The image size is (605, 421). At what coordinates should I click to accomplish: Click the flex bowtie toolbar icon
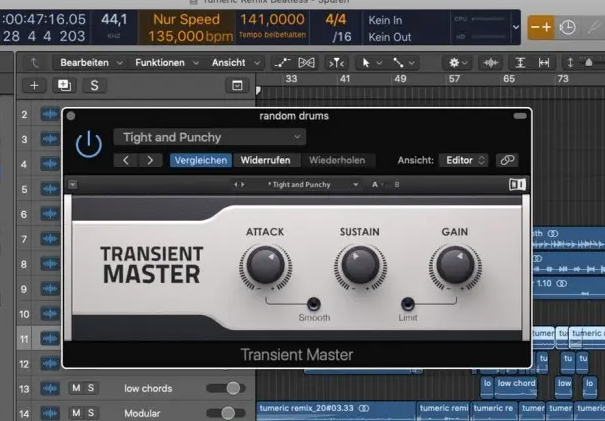[306, 63]
